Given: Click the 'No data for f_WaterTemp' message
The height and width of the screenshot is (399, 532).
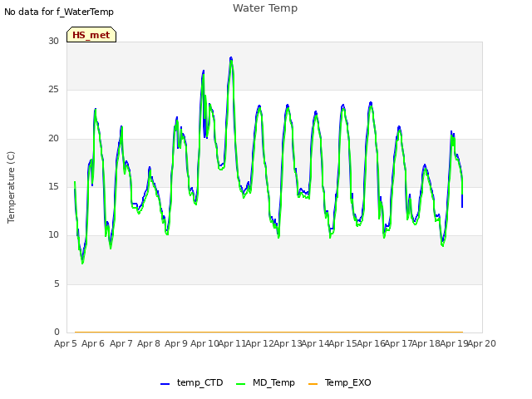Looking at the screenshot, I should pyautogui.click(x=59, y=12).
